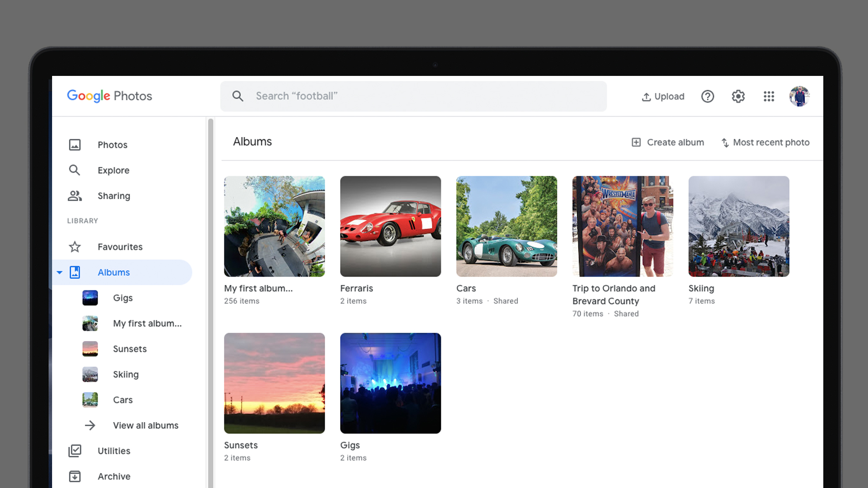Viewport: 868px width, 488px height.
Task: Click the Sharing sidebar icon
Action: pyautogui.click(x=75, y=196)
